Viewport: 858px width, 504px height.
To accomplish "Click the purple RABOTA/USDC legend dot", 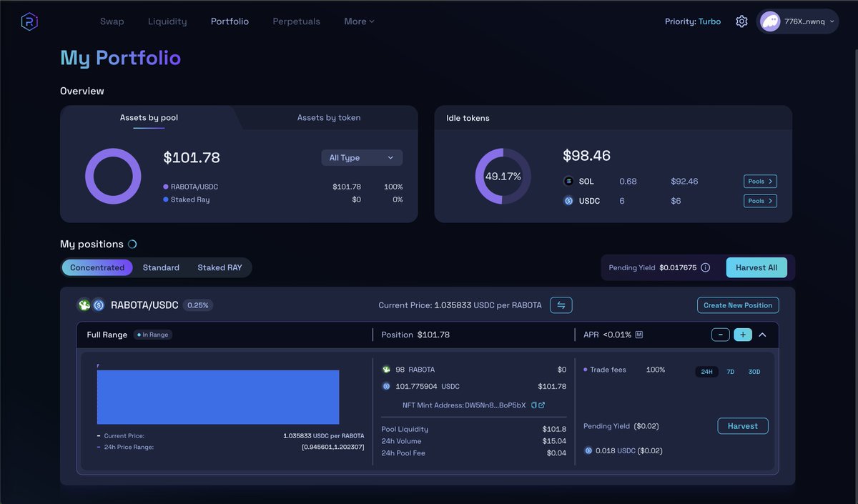I will pos(166,187).
